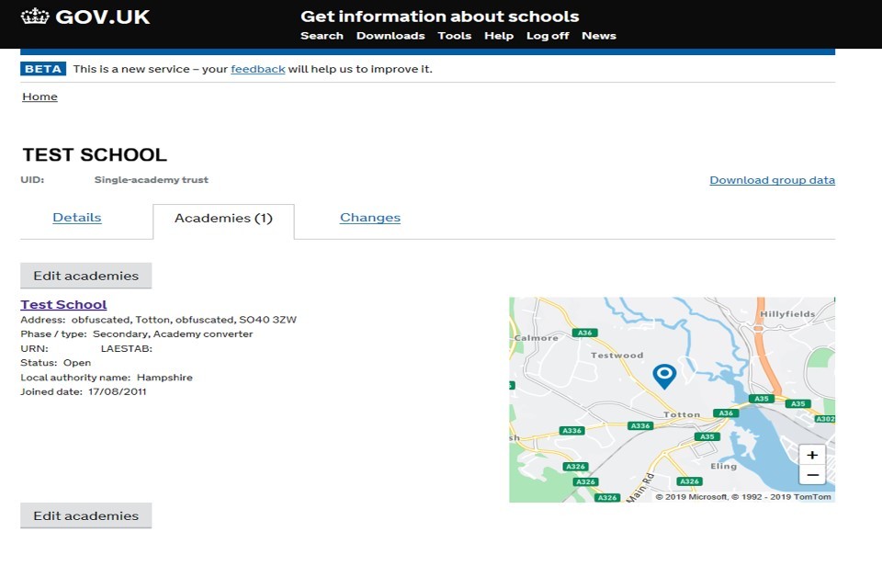This screenshot has height=588, width=882.
Task: Open the Search menu item
Action: pos(322,36)
